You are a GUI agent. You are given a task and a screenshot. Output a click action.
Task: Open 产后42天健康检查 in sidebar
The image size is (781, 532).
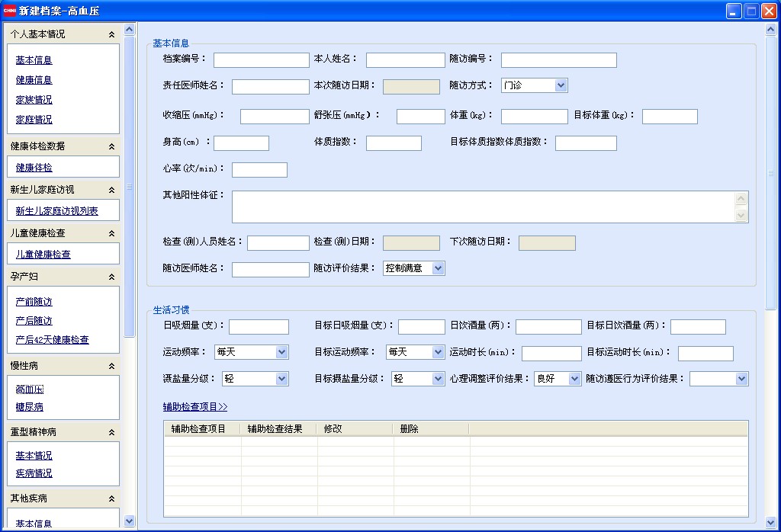[52, 340]
